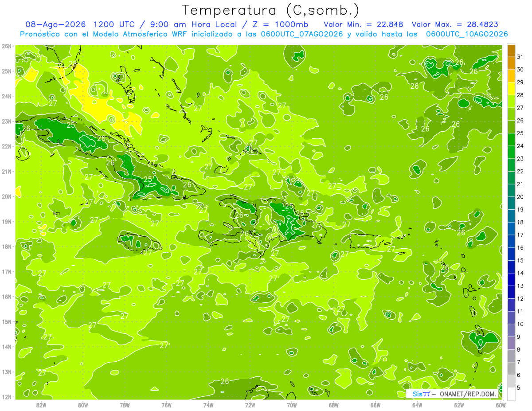Click the '64W' longitude axis label
This screenshot has width=532, height=411.
pos(417,405)
